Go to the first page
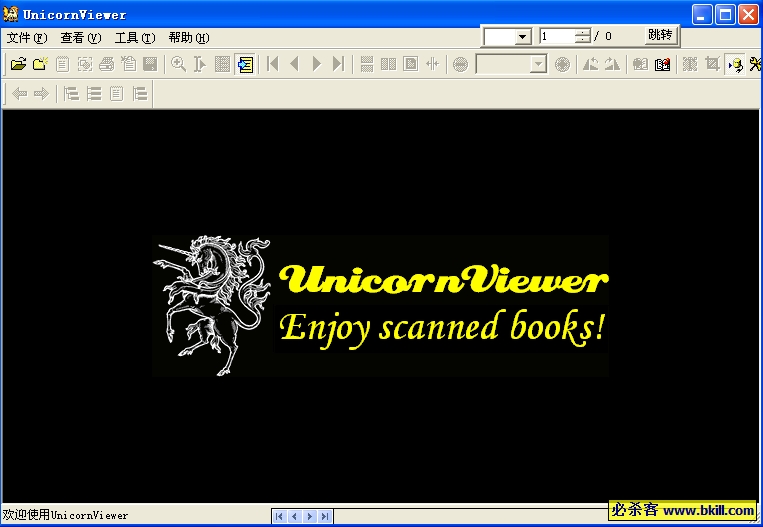 (273, 64)
